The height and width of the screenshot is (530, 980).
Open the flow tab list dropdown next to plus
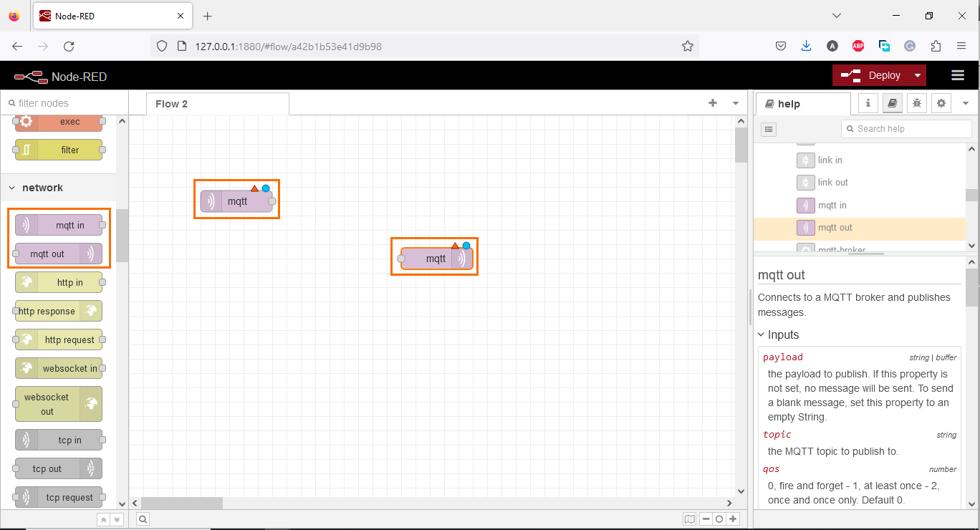click(735, 103)
